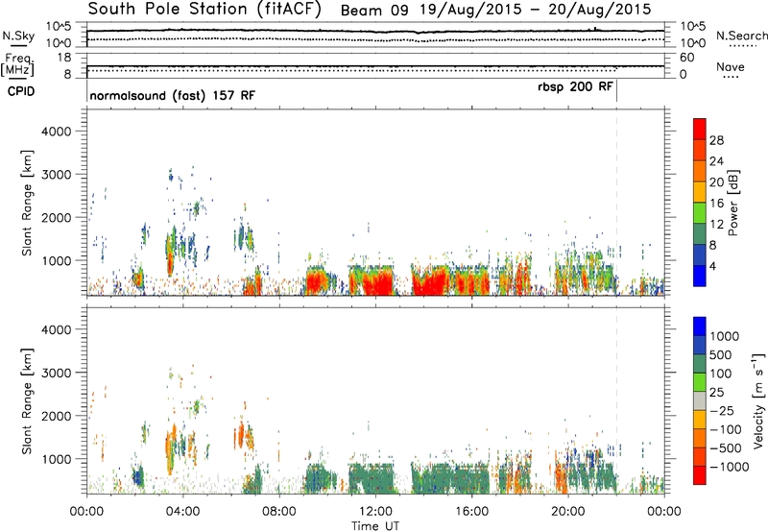Image resolution: width=768 pixels, height=532 pixels.
Task: Click the 'N.Search' legend label
Action: coord(741,36)
